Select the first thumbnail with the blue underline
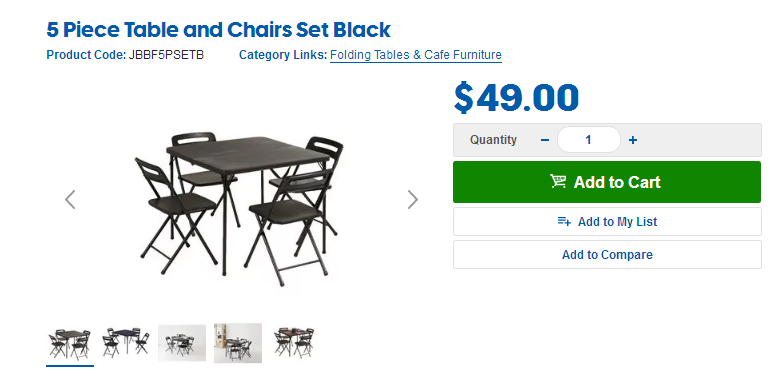This screenshot has width=768, height=380. (70, 344)
